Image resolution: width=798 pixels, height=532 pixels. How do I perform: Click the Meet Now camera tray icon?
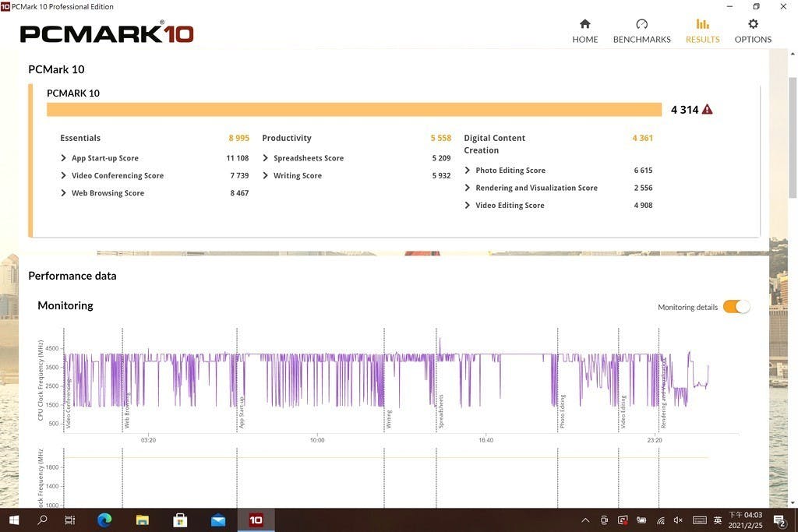pyautogui.click(x=604, y=520)
